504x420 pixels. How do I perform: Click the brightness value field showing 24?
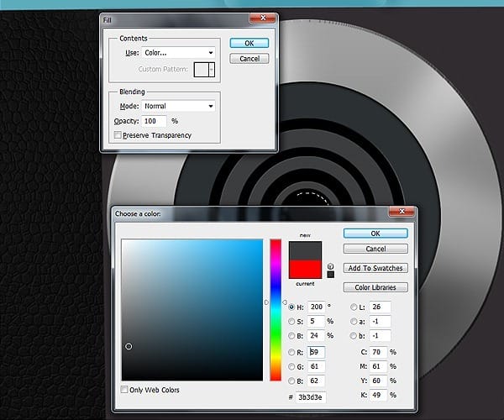(317, 335)
